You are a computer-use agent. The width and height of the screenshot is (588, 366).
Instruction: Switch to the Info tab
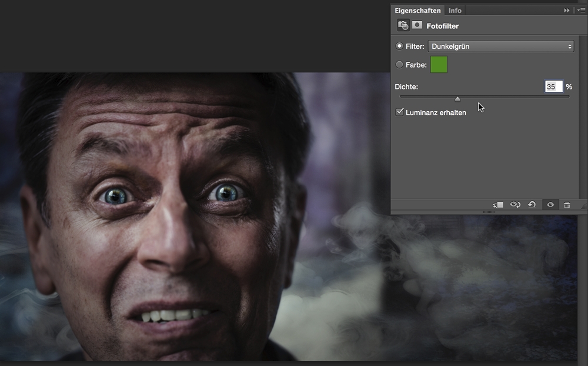tap(455, 11)
